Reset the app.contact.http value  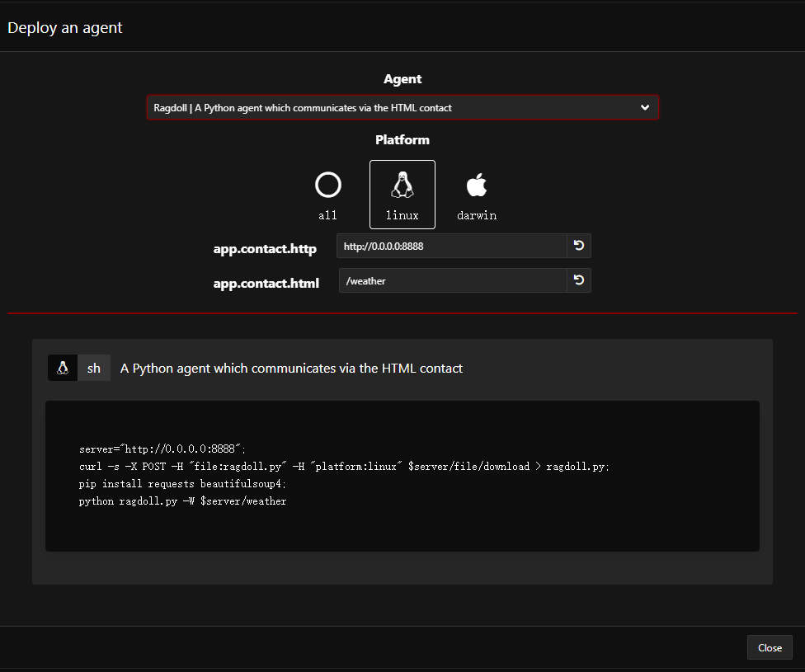coord(579,246)
